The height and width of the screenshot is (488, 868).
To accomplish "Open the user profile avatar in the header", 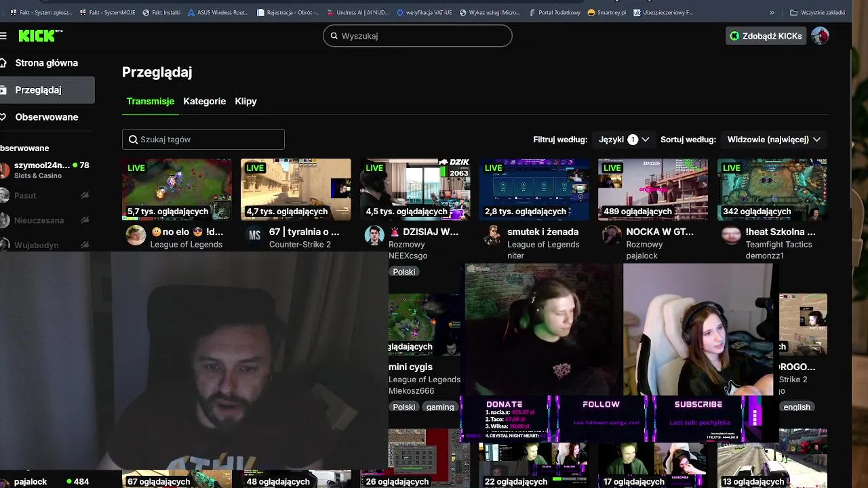I will pyautogui.click(x=820, y=36).
